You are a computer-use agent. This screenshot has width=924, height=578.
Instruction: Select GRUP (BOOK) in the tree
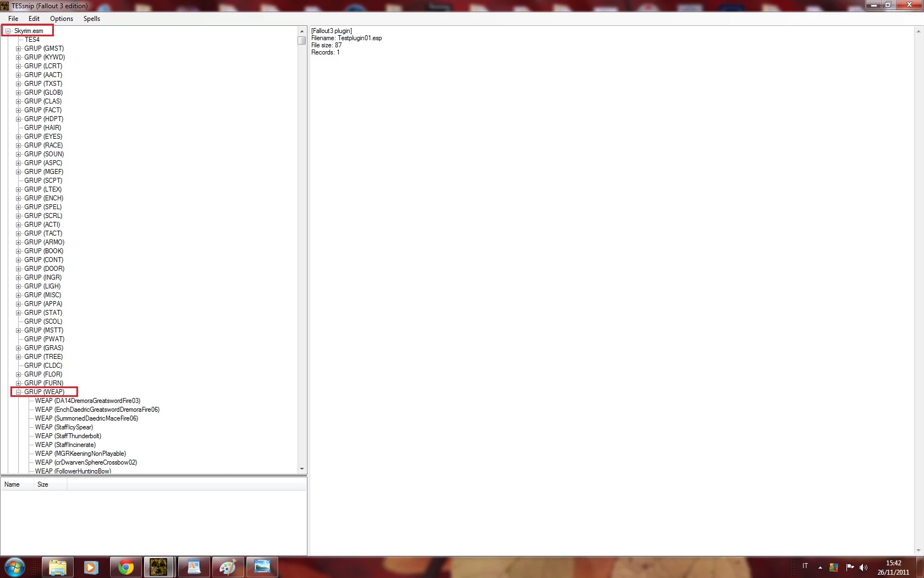pyautogui.click(x=43, y=251)
